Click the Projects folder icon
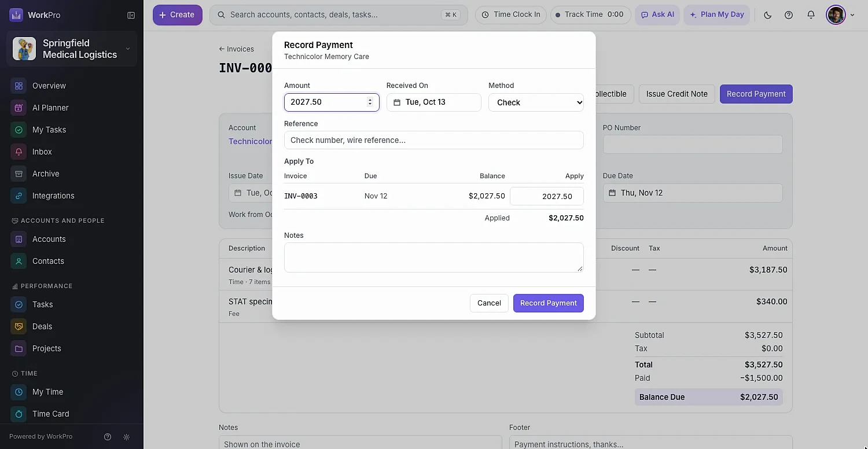Viewport: 868px width, 449px height. pyautogui.click(x=19, y=348)
